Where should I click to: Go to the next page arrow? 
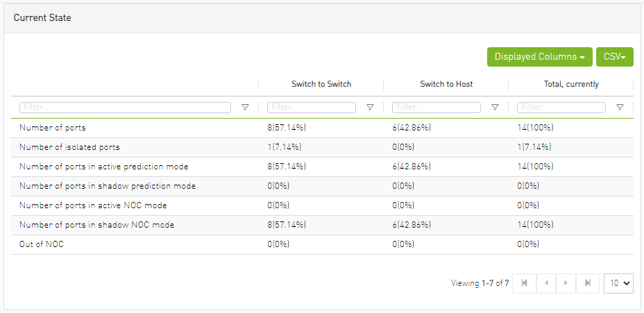click(x=566, y=283)
